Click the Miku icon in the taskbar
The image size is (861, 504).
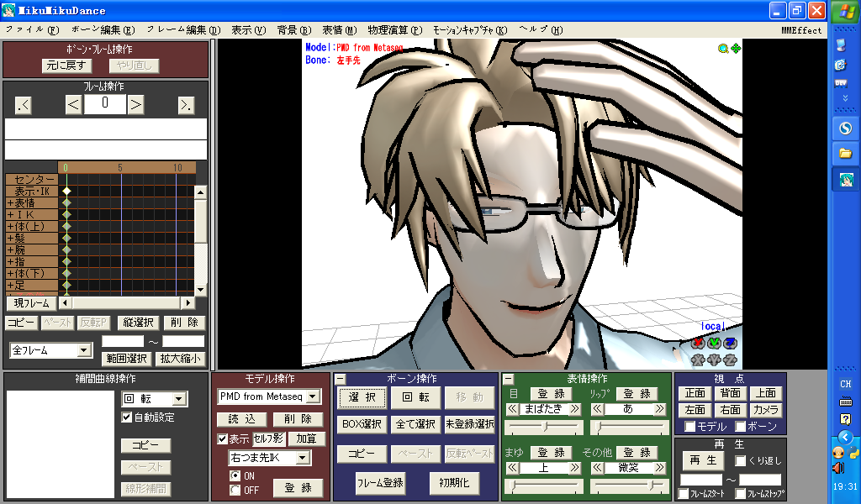846,180
